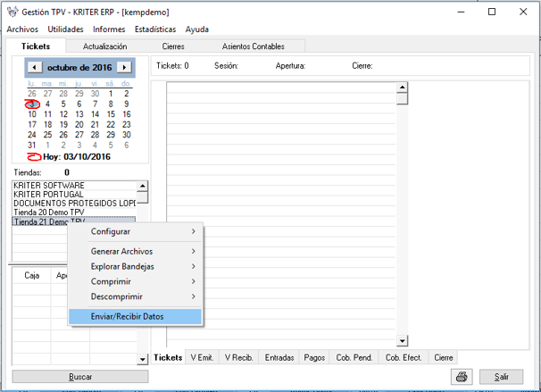This screenshot has width=541, height=392.
Task: Expand the Generar Archivos submenu
Action: [136, 252]
